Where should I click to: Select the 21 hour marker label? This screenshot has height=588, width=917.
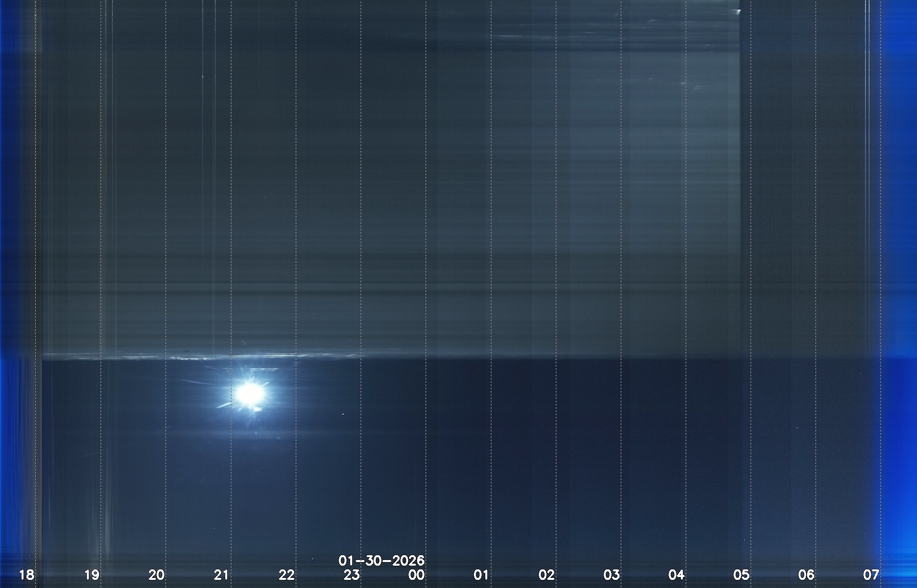tap(222, 575)
